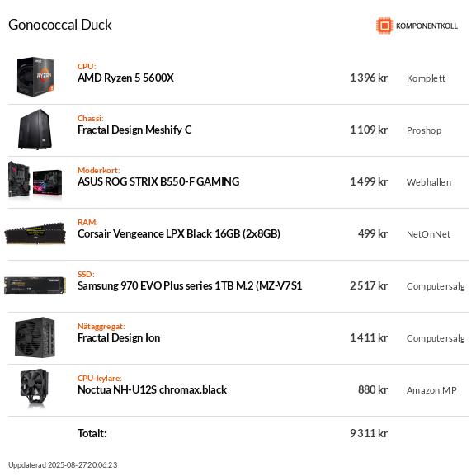Open the Fractal Design Meshify C link

[134, 130]
